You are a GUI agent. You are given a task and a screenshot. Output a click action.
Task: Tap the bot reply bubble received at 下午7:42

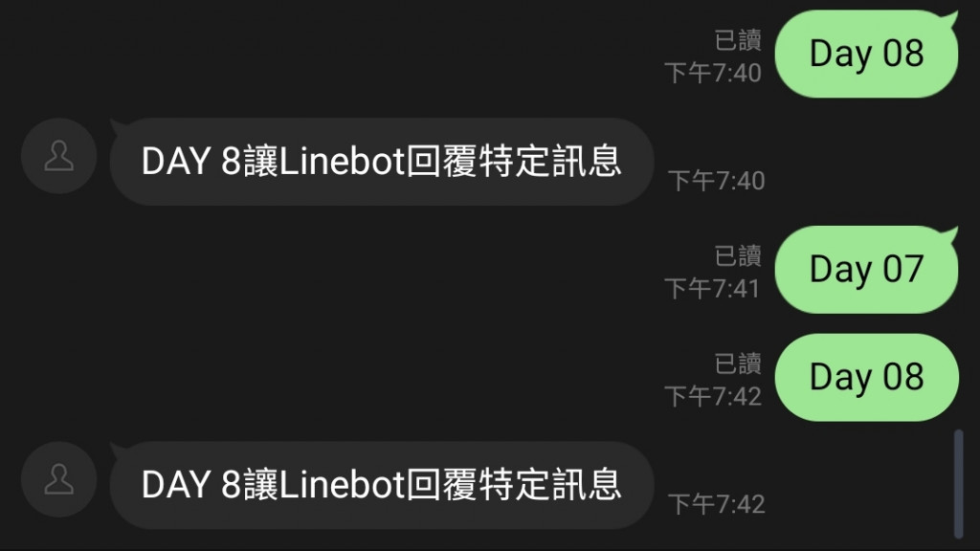(x=382, y=485)
